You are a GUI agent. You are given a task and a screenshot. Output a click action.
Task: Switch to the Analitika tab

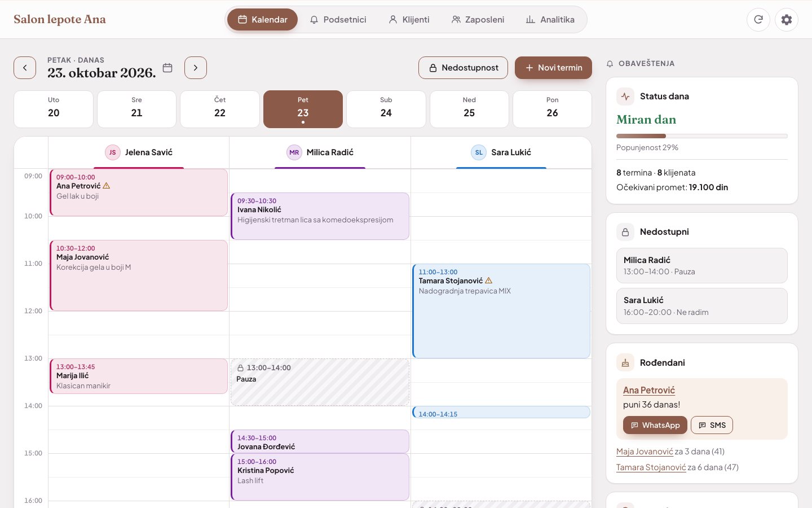click(550, 20)
